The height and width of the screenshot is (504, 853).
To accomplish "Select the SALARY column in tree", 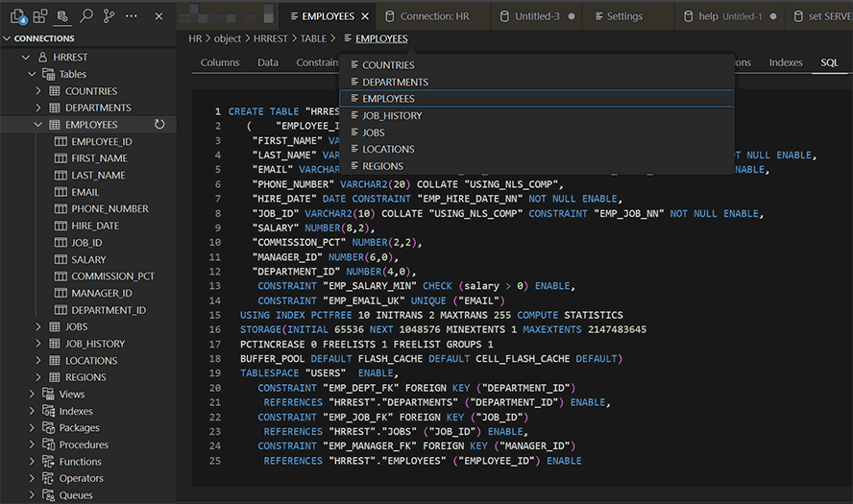I will coord(88,259).
